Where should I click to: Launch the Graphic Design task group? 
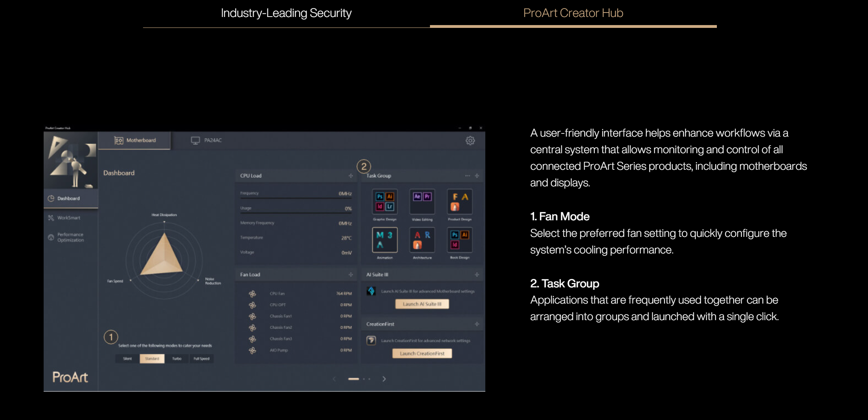[x=385, y=202]
